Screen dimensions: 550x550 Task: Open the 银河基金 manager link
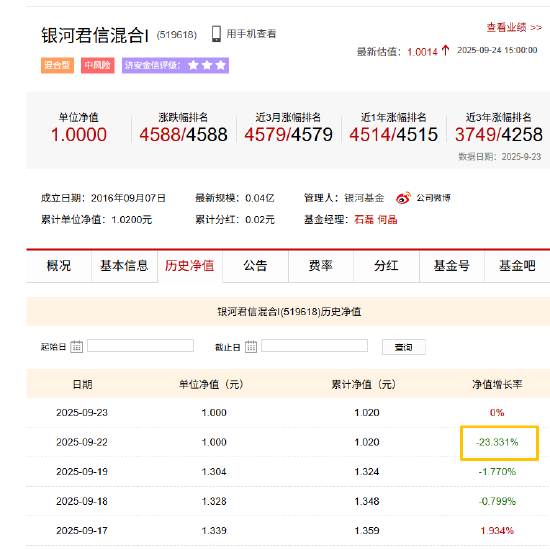coord(364,198)
